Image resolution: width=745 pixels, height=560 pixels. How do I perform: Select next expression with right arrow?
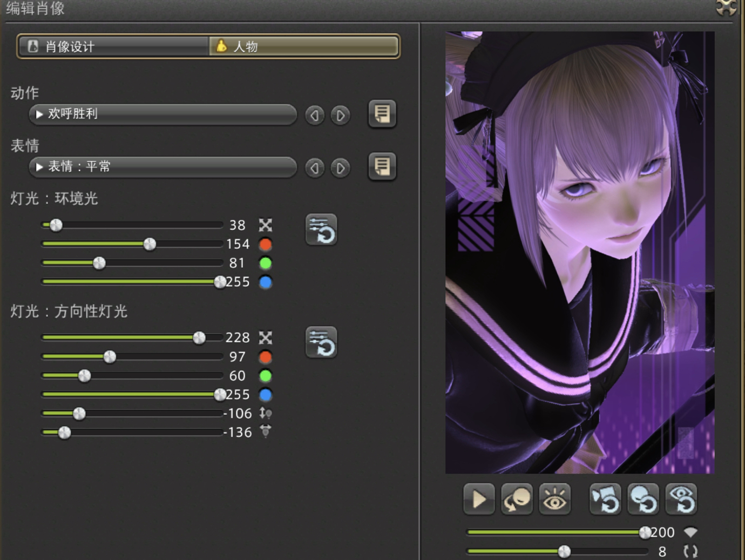click(340, 168)
